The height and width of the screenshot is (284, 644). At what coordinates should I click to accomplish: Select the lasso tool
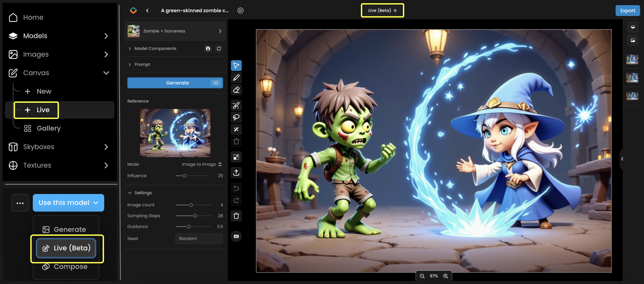236,117
